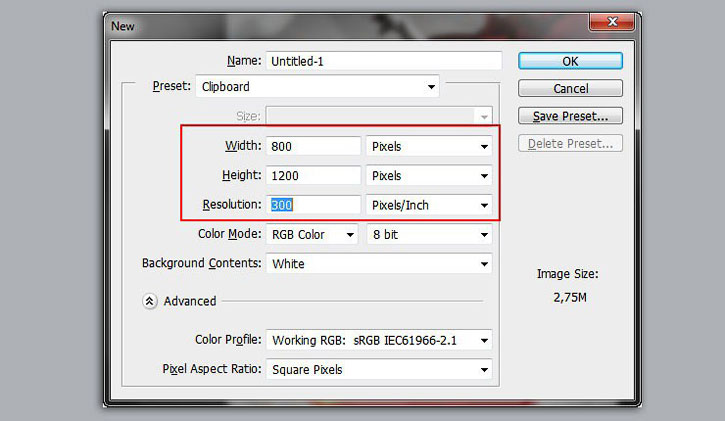This screenshot has height=421, width=725.
Task: Open the Background Contents dropdown showing White
Action: click(x=379, y=263)
